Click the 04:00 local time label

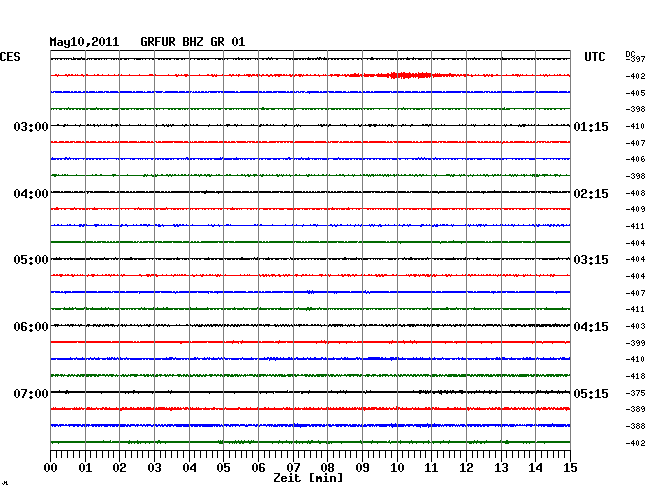click(x=31, y=194)
